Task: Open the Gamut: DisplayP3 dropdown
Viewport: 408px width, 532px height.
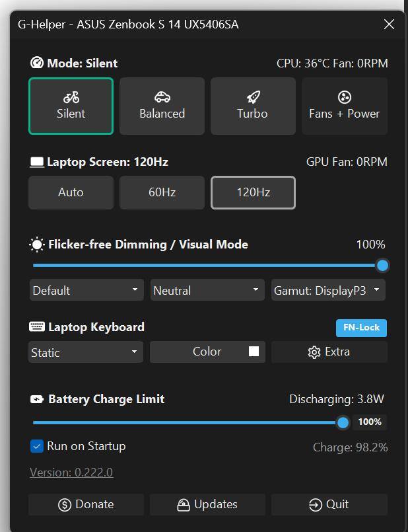Action: pyautogui.click(x=328, y=290)
